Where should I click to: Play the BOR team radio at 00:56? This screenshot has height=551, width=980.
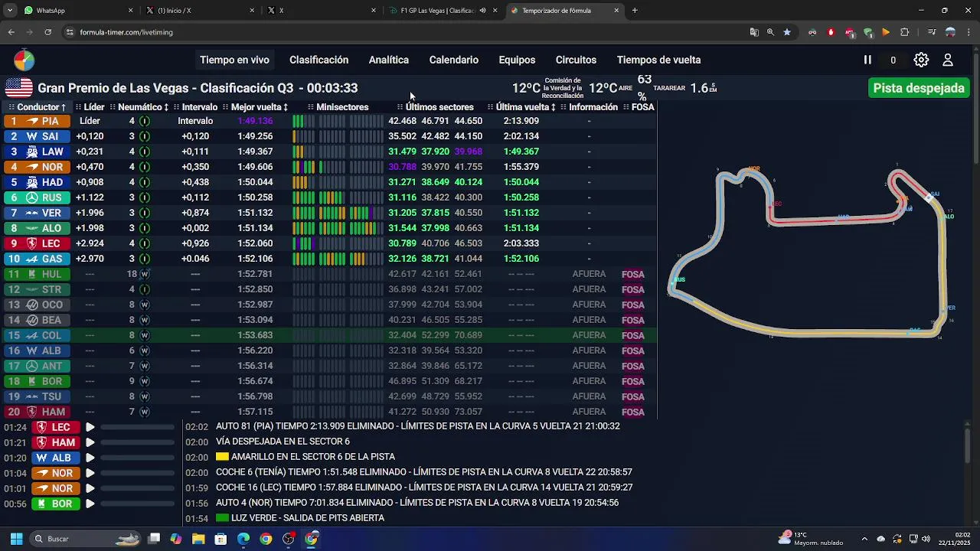point(90,504)
